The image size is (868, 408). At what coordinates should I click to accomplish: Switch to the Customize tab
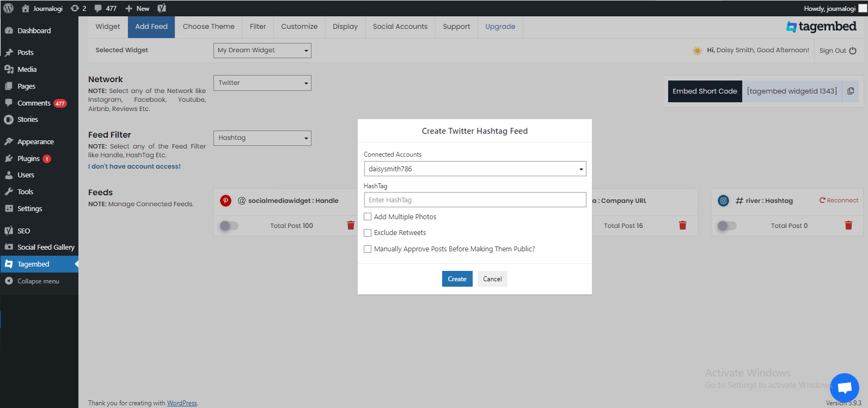tap(299, 27)
